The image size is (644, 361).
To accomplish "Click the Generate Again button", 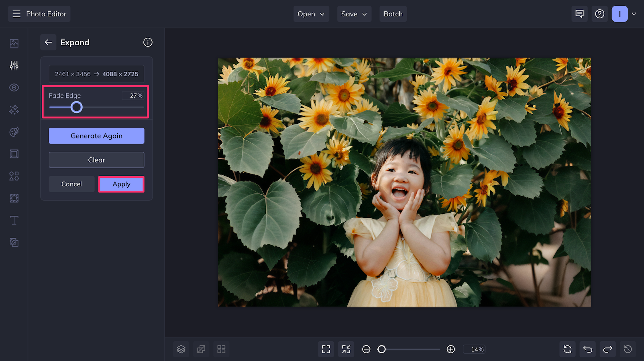I will (x=96, y=136).
